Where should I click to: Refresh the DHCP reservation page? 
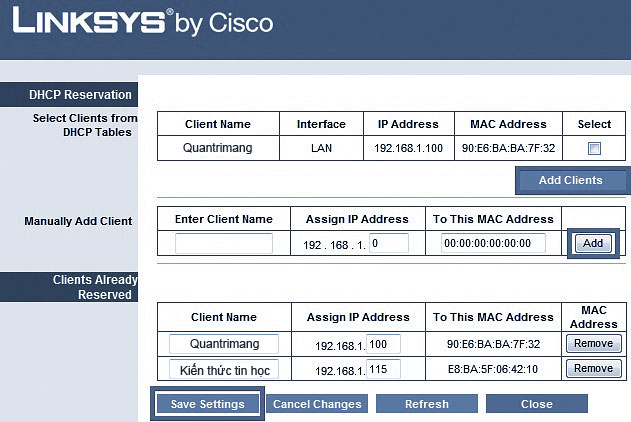tap(427, 404)
